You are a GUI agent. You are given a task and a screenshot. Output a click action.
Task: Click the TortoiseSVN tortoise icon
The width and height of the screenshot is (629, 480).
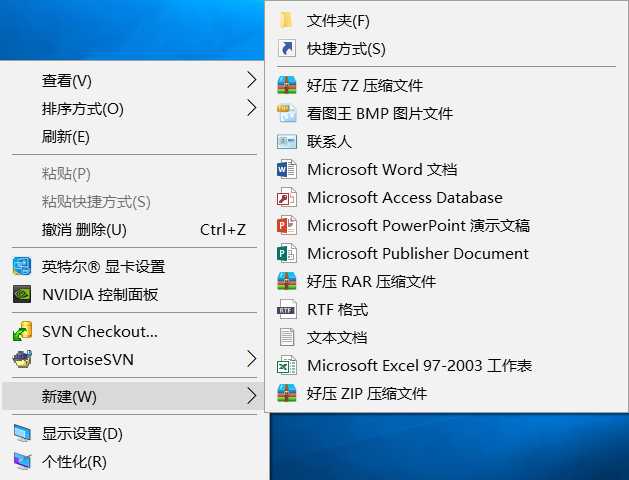click(x=22, y=359)
